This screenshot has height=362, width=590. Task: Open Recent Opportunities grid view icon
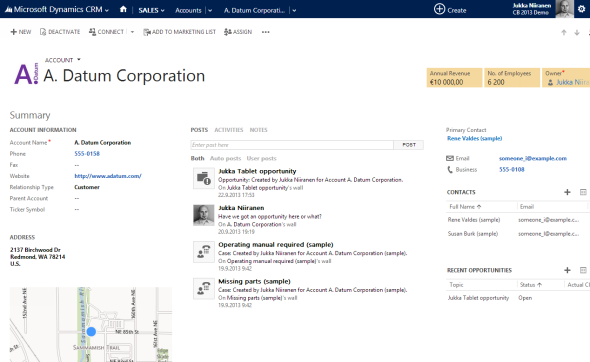tap(583, 270)
